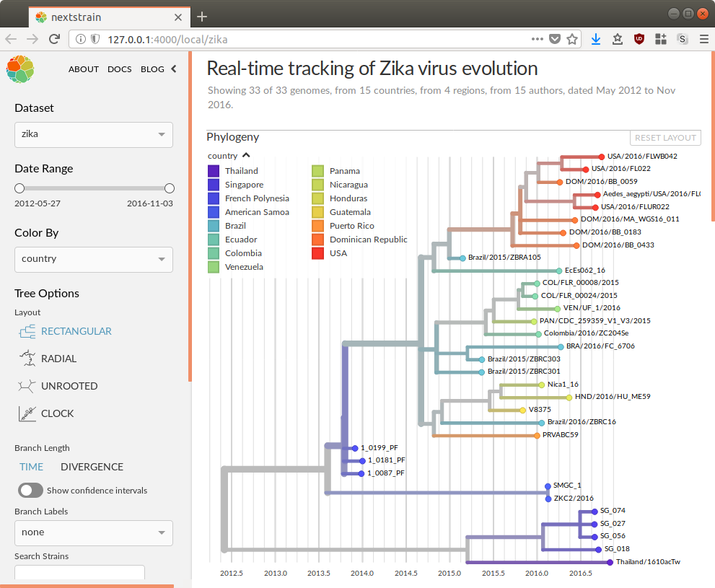715x588 pixels.
Task: Open the Branch Labels dropdown
Action: [x=93, y=533]
